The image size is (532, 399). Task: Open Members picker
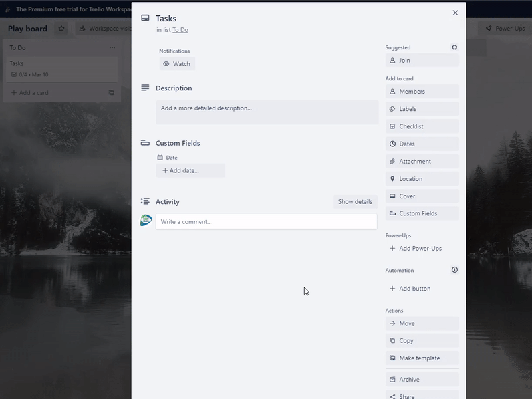tap(422, 92)
